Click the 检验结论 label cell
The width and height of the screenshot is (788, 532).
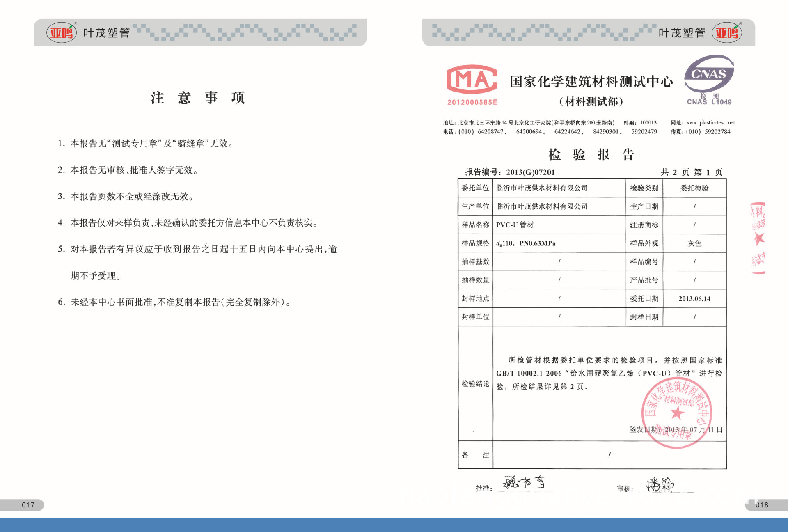click(475, 384)
